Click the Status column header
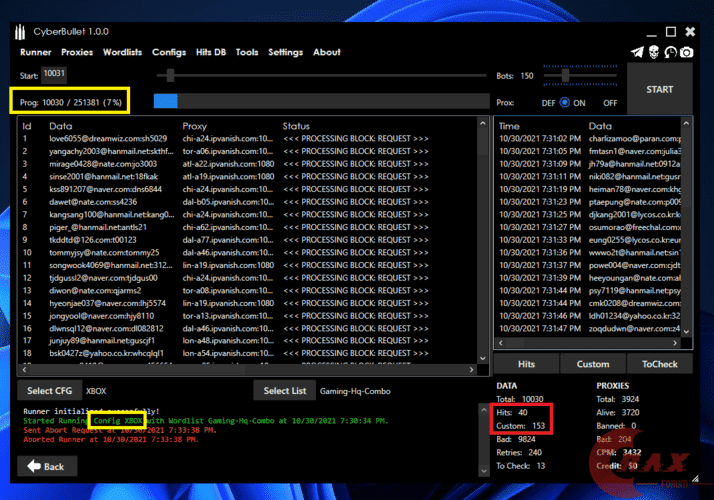 pyautogui.click(x=296, y=126)
